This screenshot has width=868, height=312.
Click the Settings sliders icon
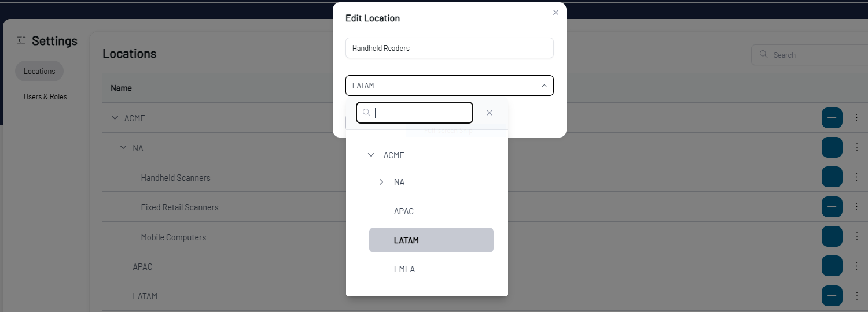(x=21, y=40)
